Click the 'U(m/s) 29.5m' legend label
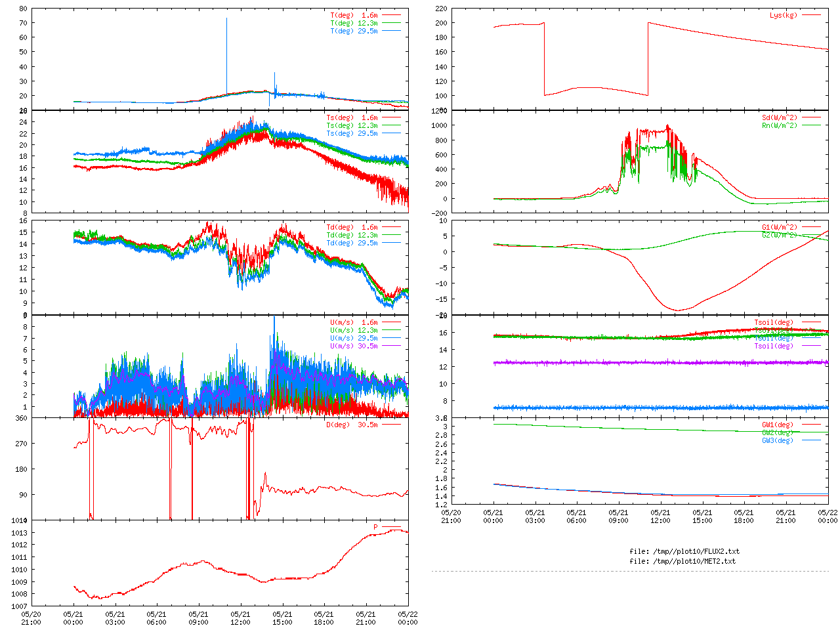 click(354, 339)
